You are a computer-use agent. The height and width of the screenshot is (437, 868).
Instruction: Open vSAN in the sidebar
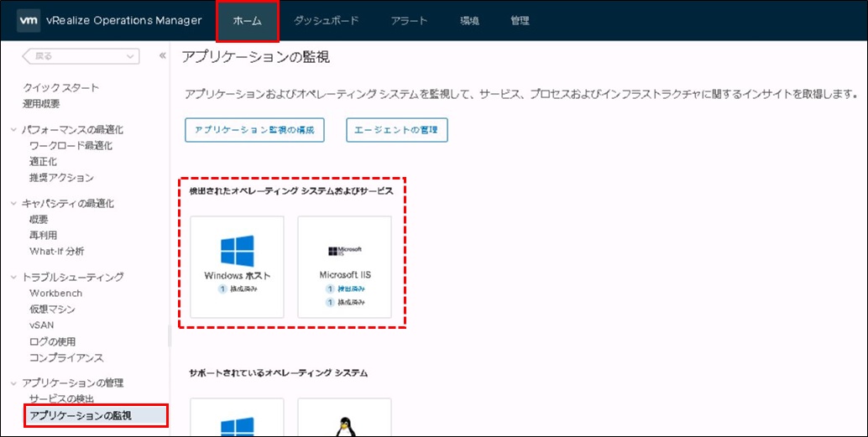(x=41, y=325)
